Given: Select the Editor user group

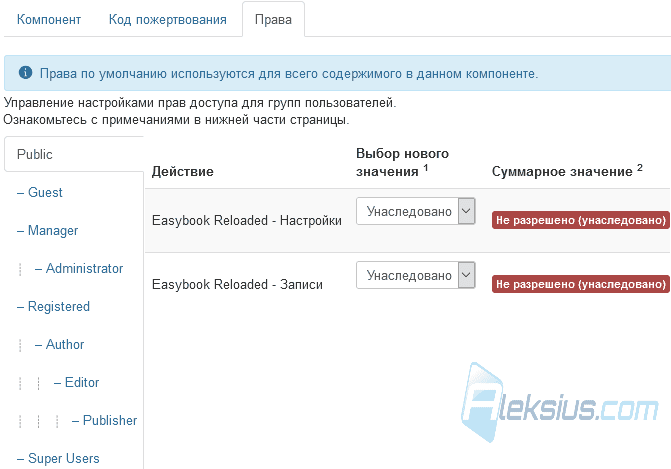Looking at the screenshot, I should coord(77,383).
